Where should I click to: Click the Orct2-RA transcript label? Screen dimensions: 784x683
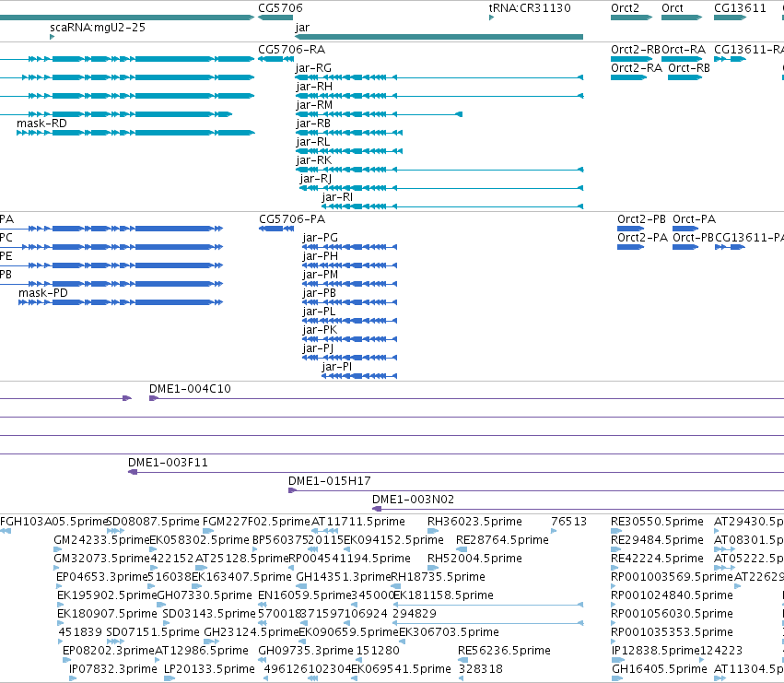click(637, 68)
